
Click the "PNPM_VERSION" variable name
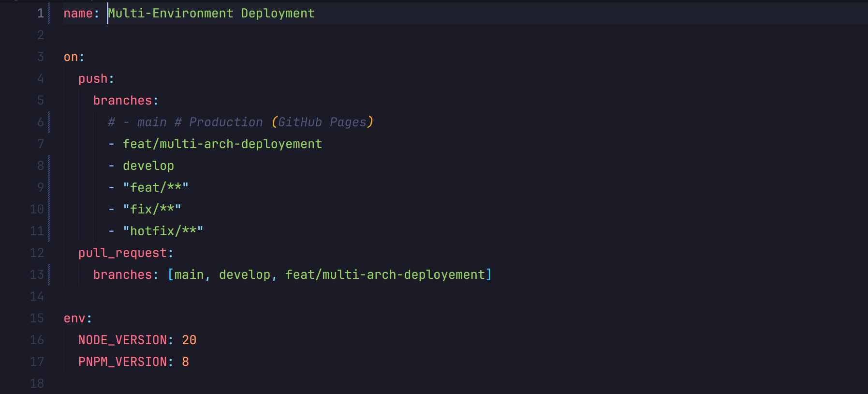122,362
